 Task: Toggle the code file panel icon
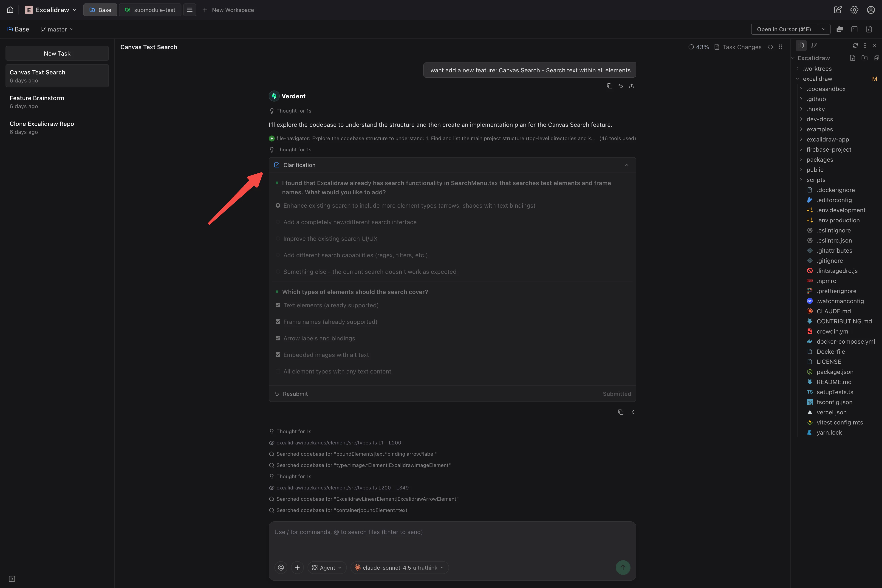tap(869, 29)
